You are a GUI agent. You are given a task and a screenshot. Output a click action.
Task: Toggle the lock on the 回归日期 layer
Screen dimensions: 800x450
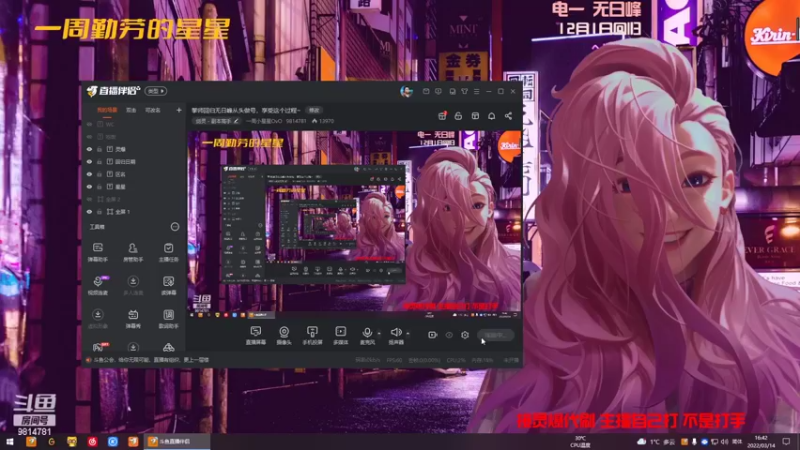[x=99, y=162]
